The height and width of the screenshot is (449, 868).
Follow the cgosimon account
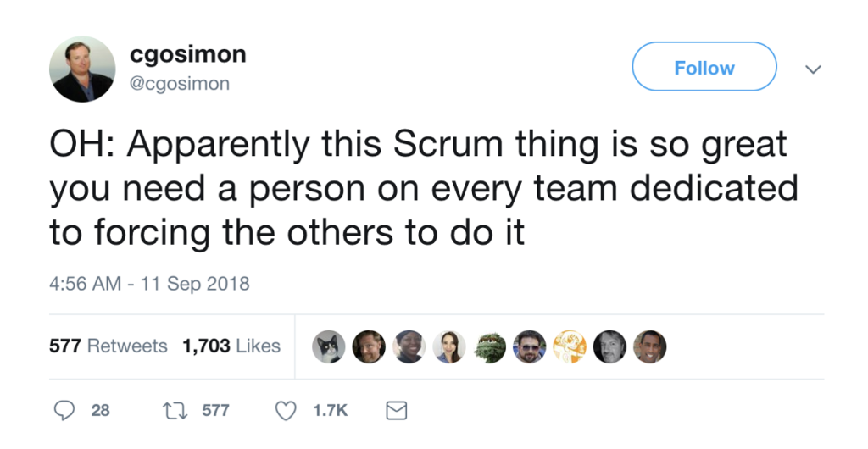tap(704, 67)
